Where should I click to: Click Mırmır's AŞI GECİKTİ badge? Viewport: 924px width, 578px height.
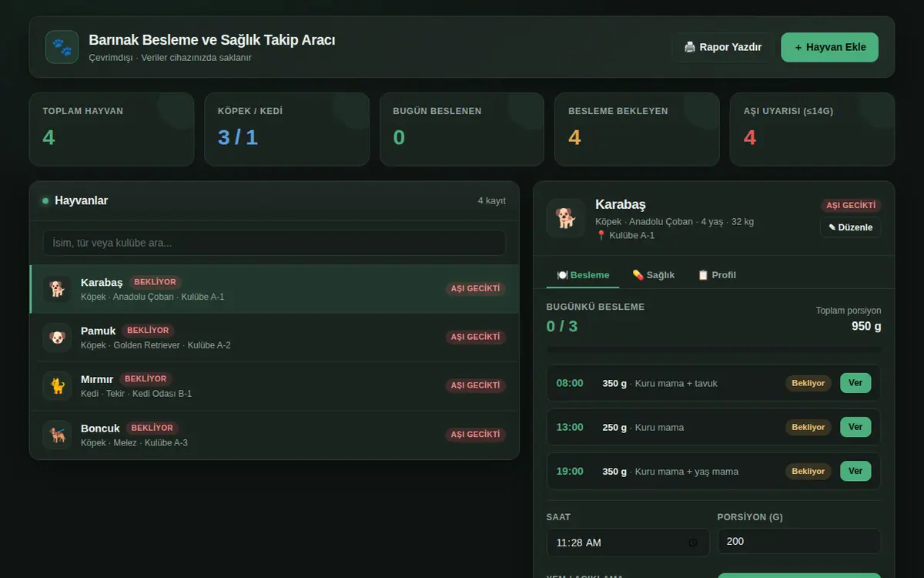(x=476, y=385)
